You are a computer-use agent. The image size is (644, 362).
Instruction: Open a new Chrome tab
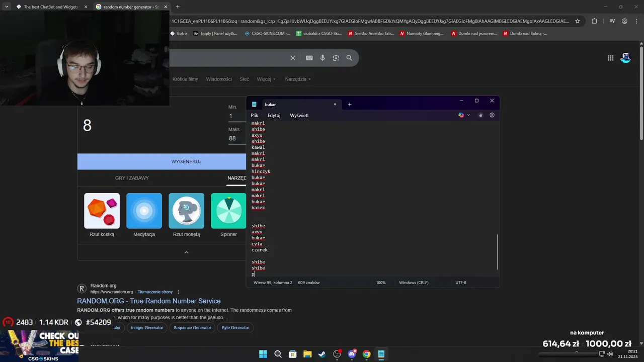coord(178,7)
